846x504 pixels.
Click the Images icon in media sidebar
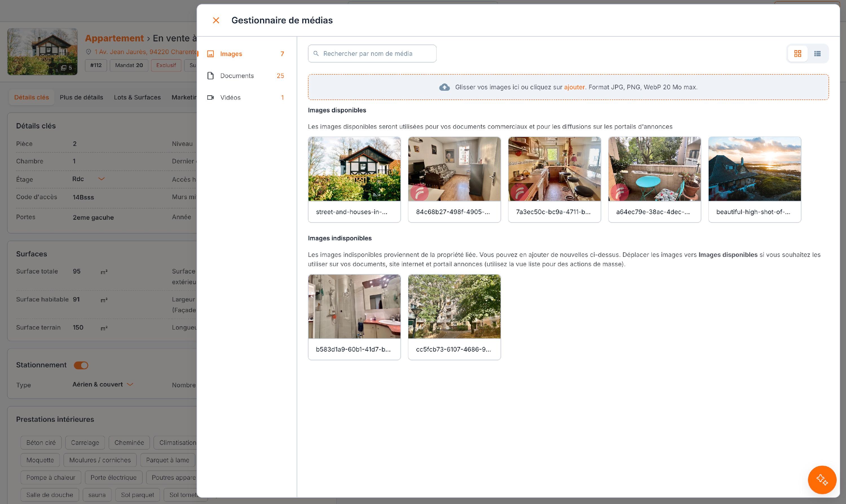(x=210, y=54)
